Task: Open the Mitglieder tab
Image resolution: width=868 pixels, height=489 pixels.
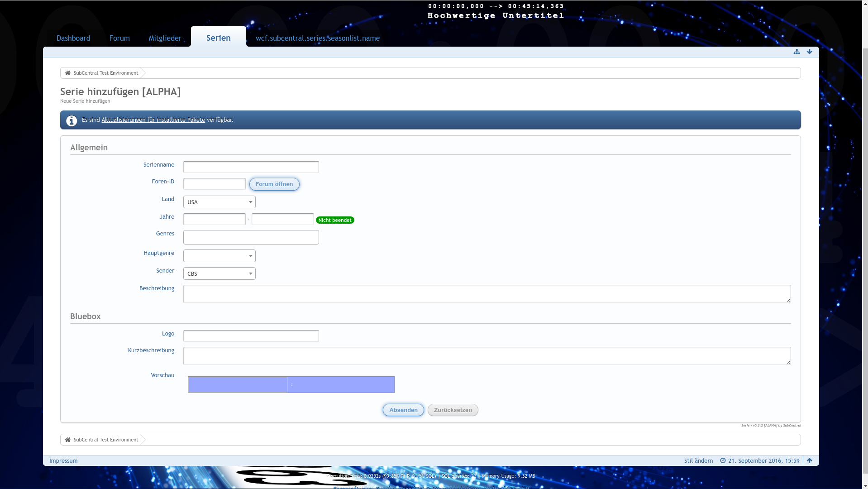Action: pos(165,38)
